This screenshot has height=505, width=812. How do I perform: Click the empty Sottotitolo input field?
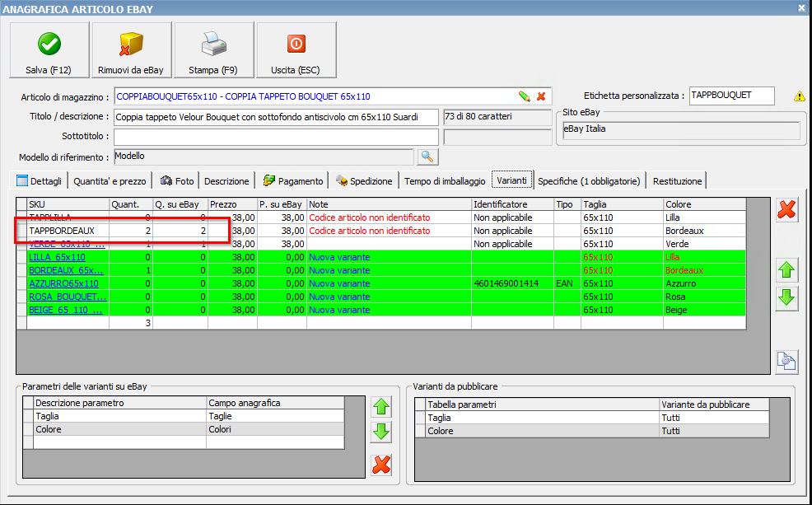coord(276,137)
